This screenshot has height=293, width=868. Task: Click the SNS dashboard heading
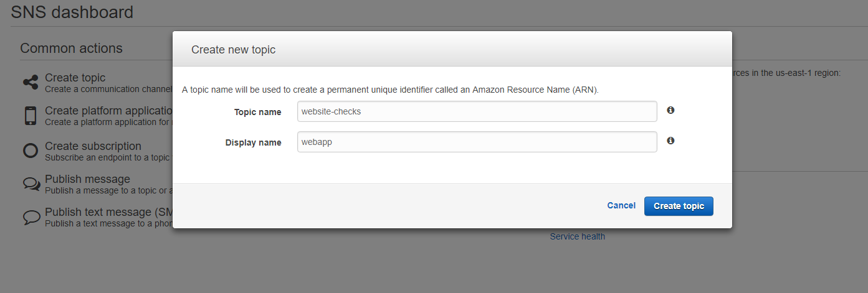click(x=72, y=12)
